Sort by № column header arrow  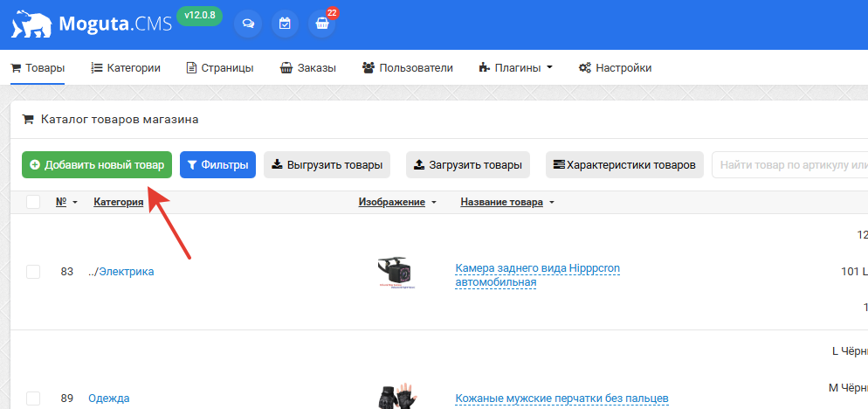[75, 203]
